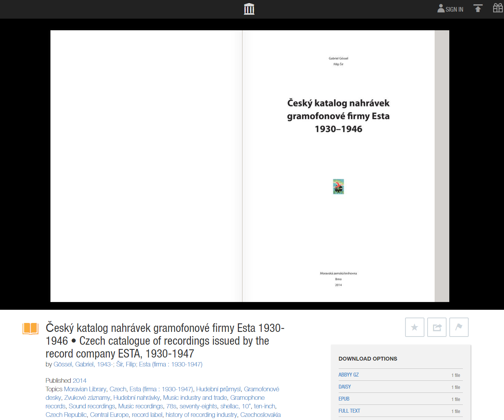The height and width of the screenshot is (420, 504).
Task: Open the Czechoslovakia topic link
Action: coord(260,415)
